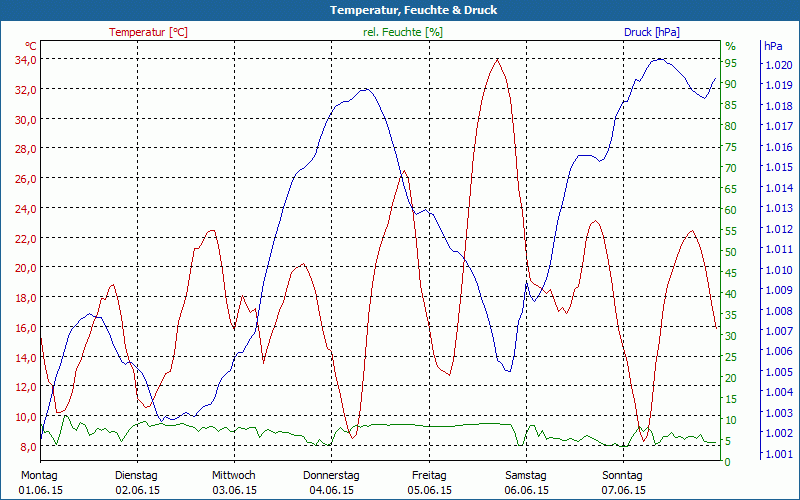Click the red "°C" axis unit label
The image size is (800, 500).
[31, 46]
